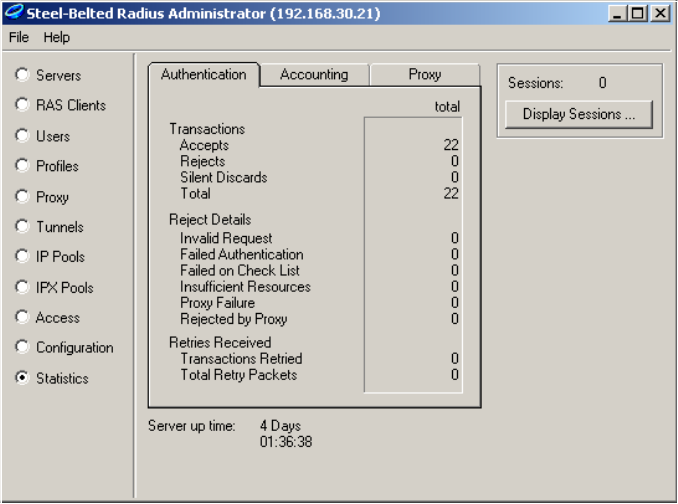Open the Configuration section
This screenshot has height=504, width=678.
coord(22,347)
